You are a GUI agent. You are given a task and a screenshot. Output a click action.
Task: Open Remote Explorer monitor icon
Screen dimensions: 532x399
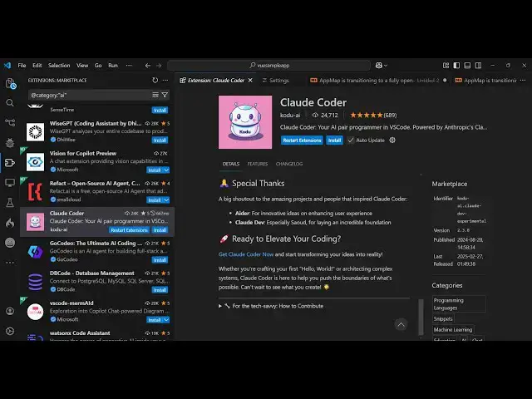[x=10, y=183]
